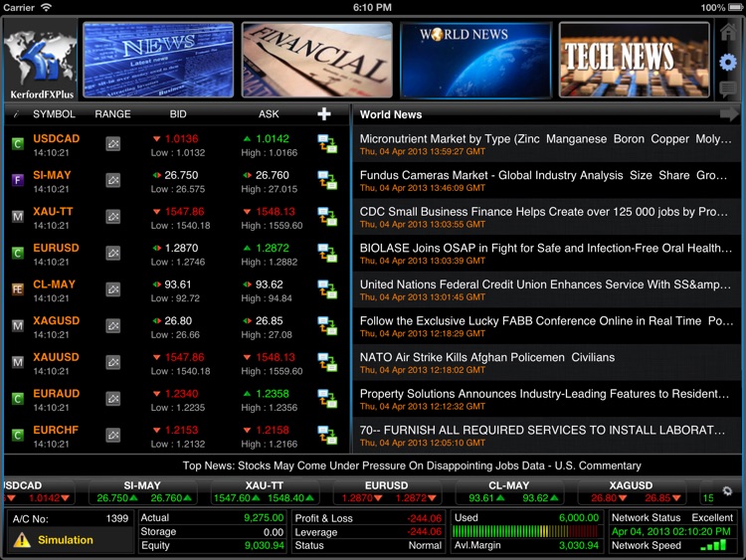The height and width of the screenshot is (560, 746).
Task: Click the ticker bar settings gear
Action: 727,491
